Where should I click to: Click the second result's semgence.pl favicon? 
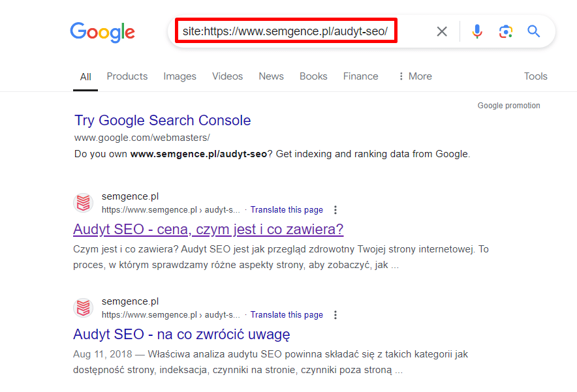tap(83, 308)
